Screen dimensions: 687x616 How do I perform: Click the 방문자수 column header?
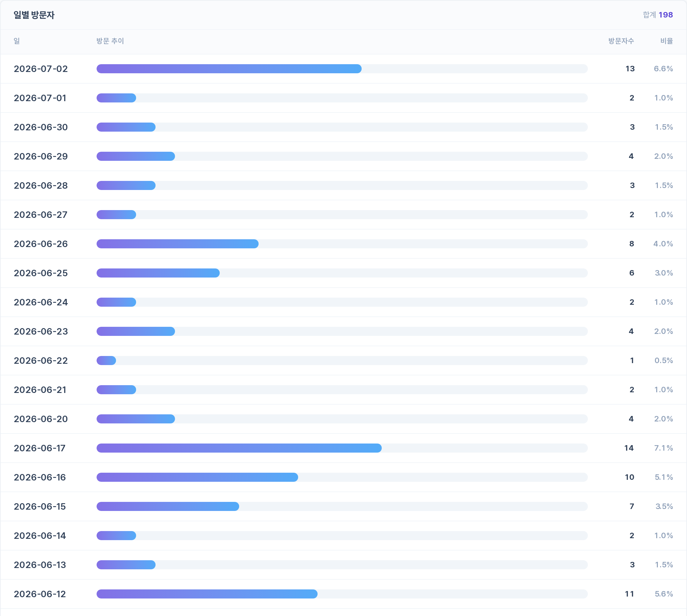[x=621, y=41]
